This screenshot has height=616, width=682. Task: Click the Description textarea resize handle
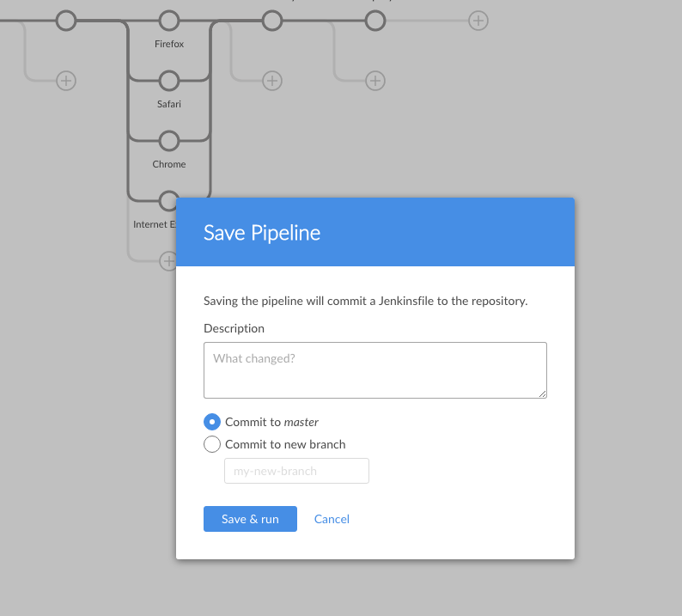(x=542, y=393)
